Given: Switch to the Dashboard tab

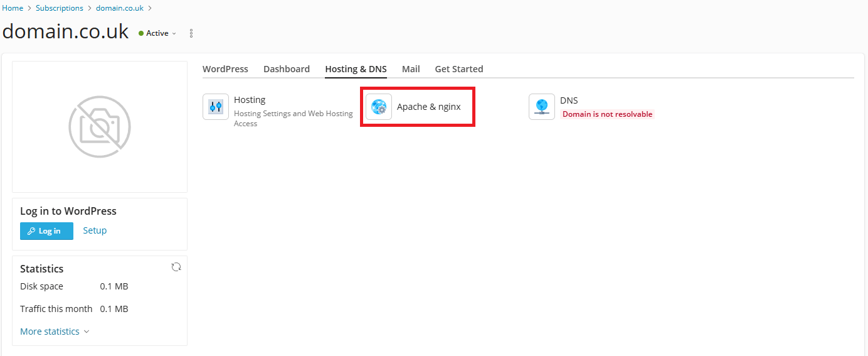Looking at the screenshot, I should [287, 69].
